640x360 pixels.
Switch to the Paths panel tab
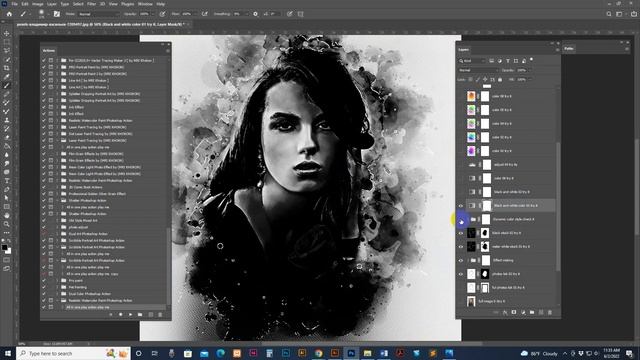pos(569,49)
